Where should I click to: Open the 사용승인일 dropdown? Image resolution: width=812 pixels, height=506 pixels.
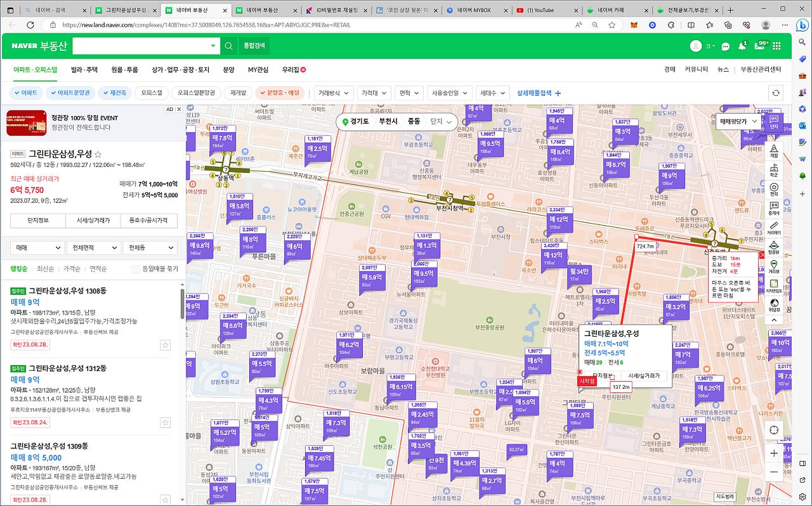click(450, 93)
